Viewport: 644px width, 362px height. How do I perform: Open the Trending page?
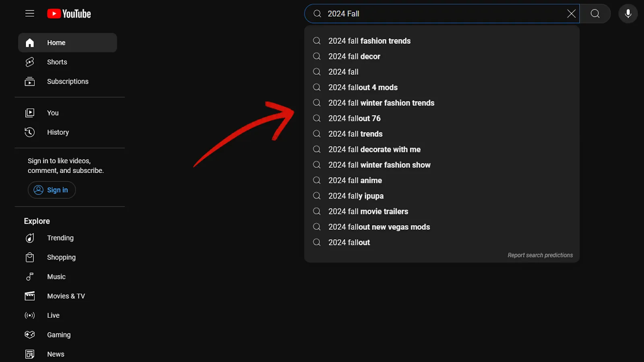pos(60,238)
